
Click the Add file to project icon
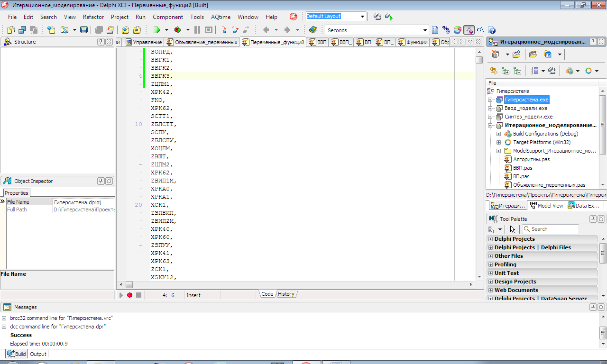click(126, 30)
